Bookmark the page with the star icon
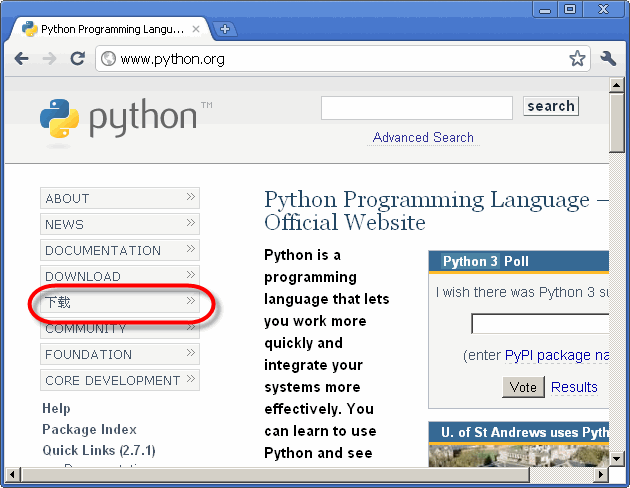This screenshot has width=630, height=488. [577, 59]
